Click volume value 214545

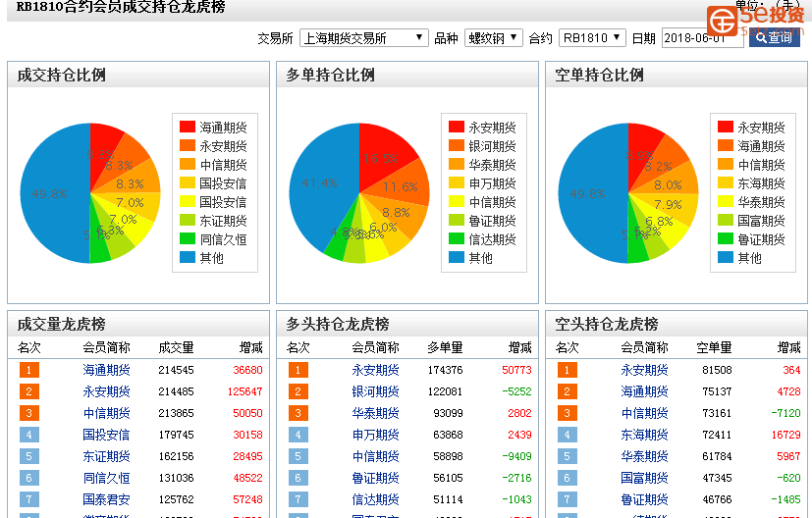pyautogui.click(x=176, y=370)
